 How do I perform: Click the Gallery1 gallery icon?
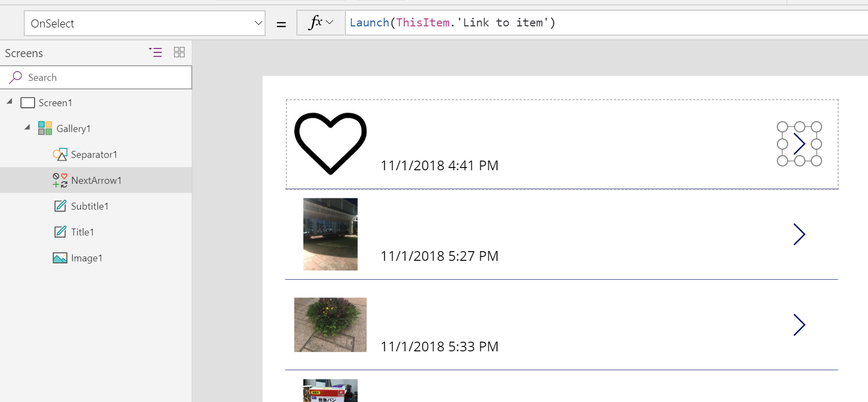click(x=45, y=128)
